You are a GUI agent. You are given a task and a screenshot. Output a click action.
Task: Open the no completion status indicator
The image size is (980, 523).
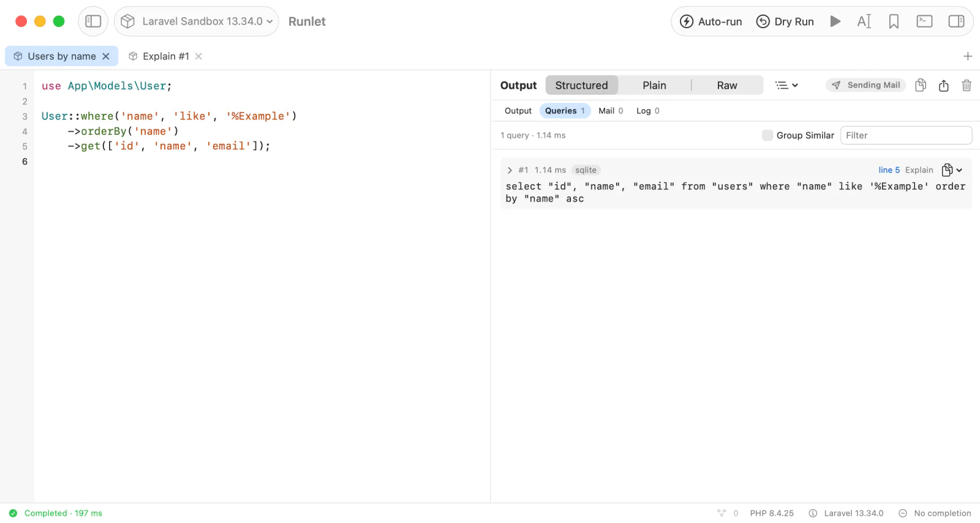click(x=935, y=513)
